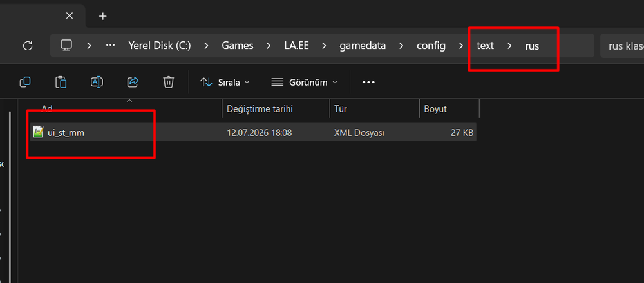Expand chevron after config breadcrumb
The width and height of the screenshot is (644, 283).
[461, 46]
